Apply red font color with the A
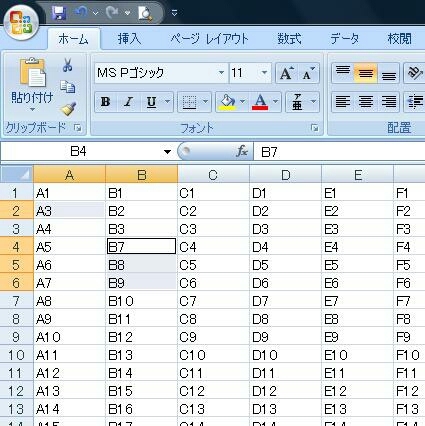The height and width of the screenshot is (426, 425). click(x=260, y=102)
